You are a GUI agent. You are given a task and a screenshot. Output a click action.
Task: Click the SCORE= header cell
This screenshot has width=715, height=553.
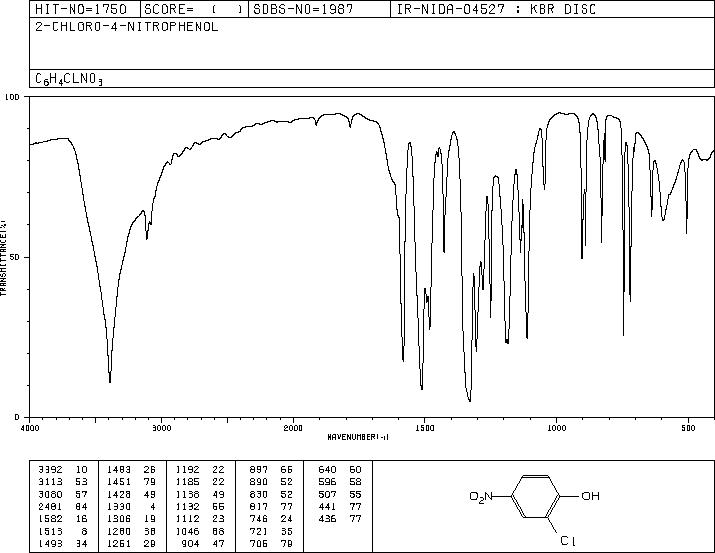tap(195, 9)
